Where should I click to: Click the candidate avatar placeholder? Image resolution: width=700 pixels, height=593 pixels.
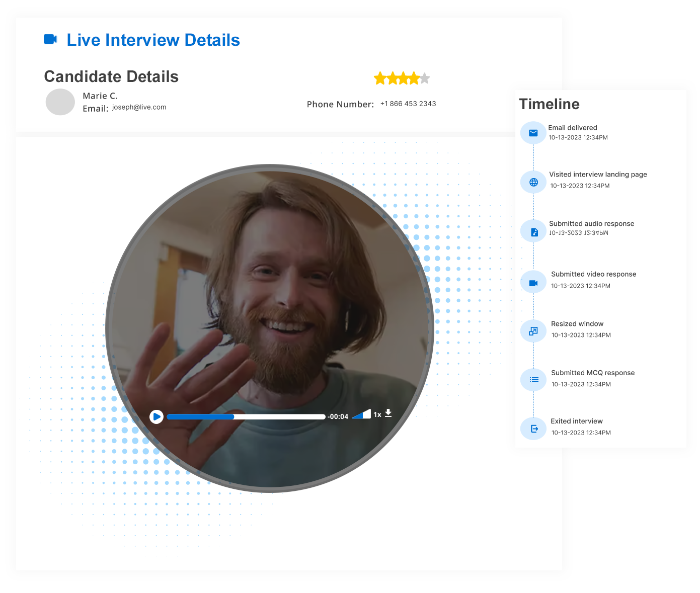coord(60,102)
